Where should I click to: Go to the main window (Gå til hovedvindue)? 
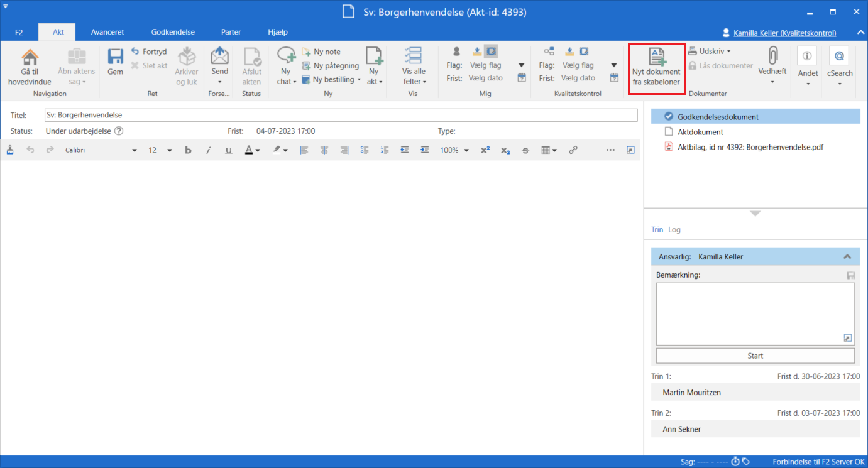30,67
